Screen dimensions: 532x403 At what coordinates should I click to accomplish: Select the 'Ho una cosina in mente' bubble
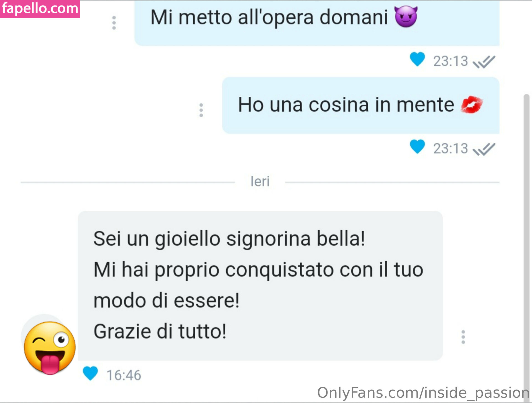tap(361, 105)
